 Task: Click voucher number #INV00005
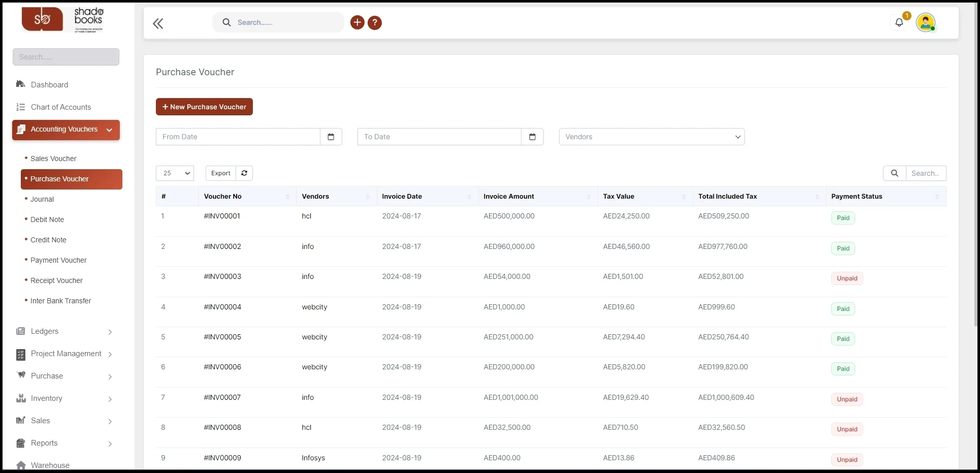tap(222, 337)
